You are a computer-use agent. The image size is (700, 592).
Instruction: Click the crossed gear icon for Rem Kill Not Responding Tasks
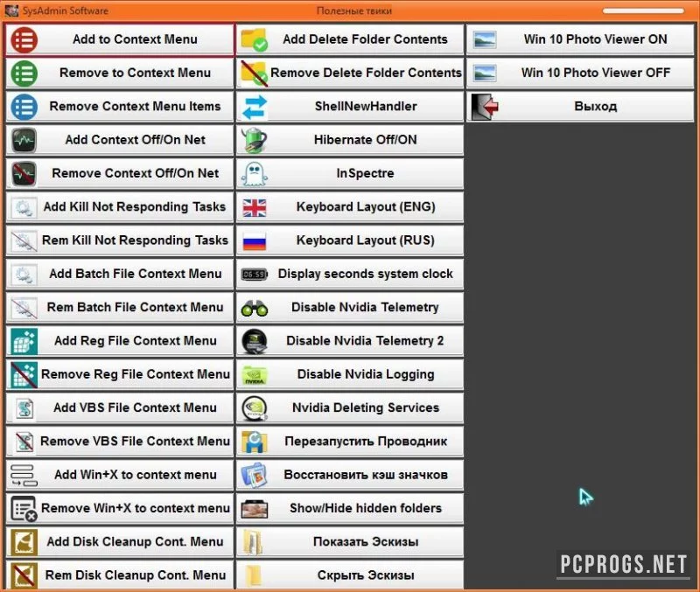24,240
